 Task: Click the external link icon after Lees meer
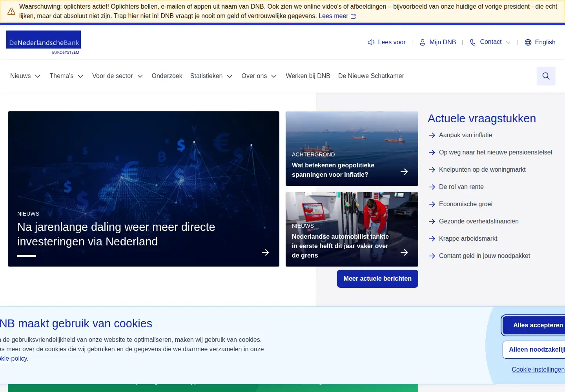pos(353,16)
